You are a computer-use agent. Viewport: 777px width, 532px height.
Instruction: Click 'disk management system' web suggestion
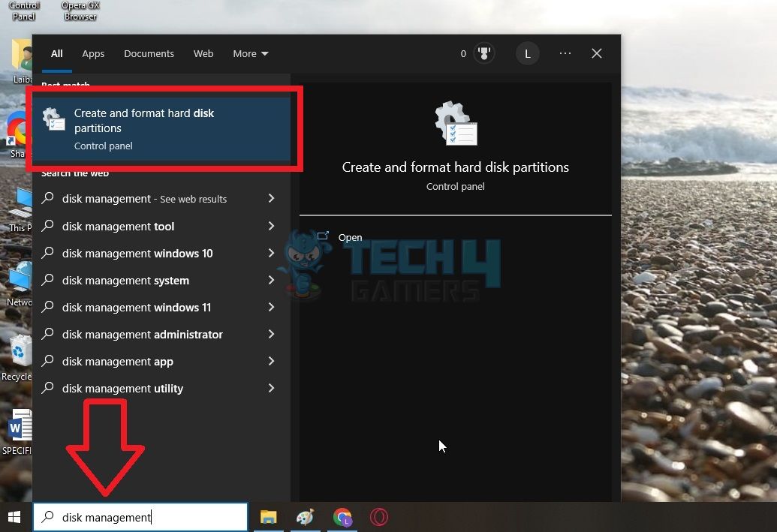click(125, 281)
